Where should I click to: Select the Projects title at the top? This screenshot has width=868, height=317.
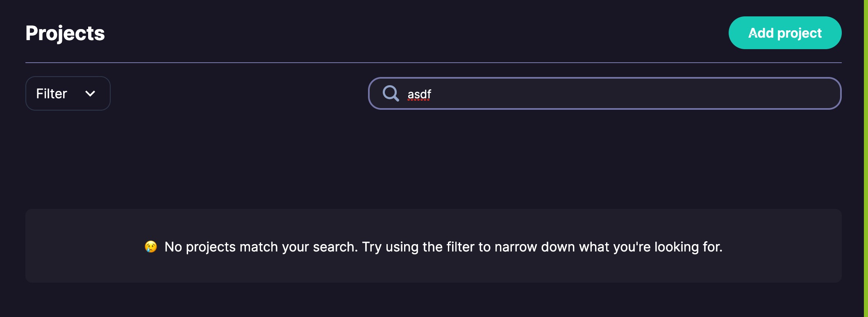[65, 33]
